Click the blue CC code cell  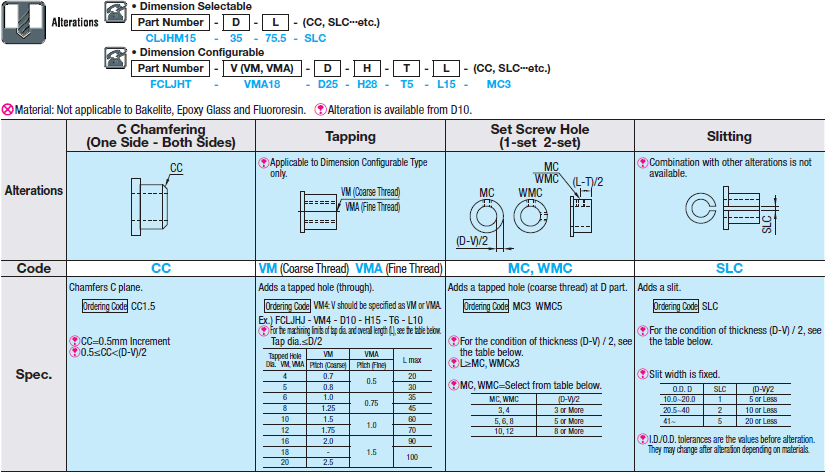pos(161,268)
